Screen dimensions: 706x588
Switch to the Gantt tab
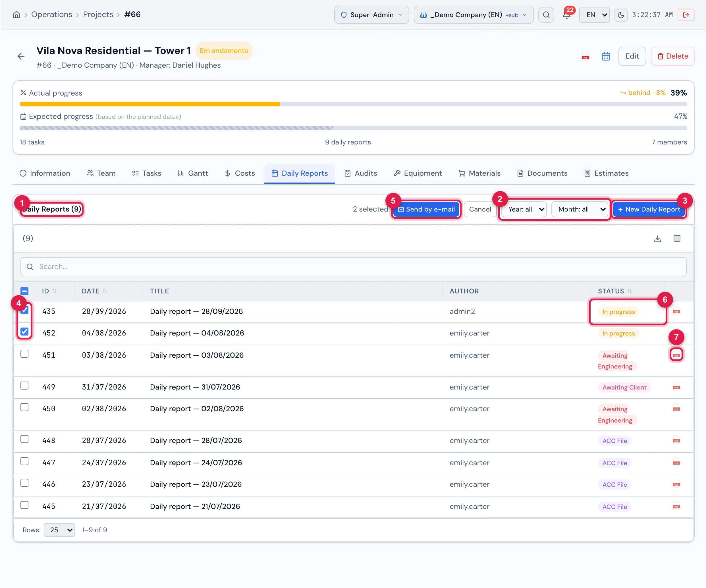pyautogui.click(x=193, y=173)
